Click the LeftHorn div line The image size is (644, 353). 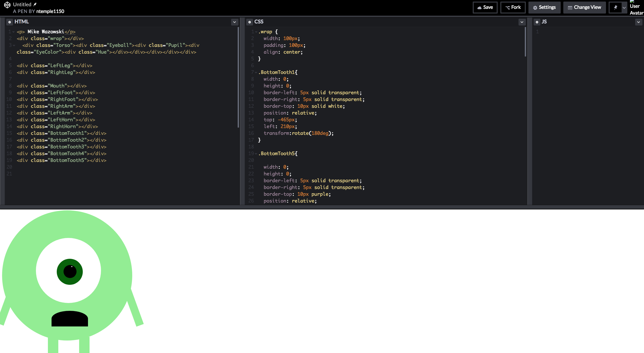coord(56,120)
